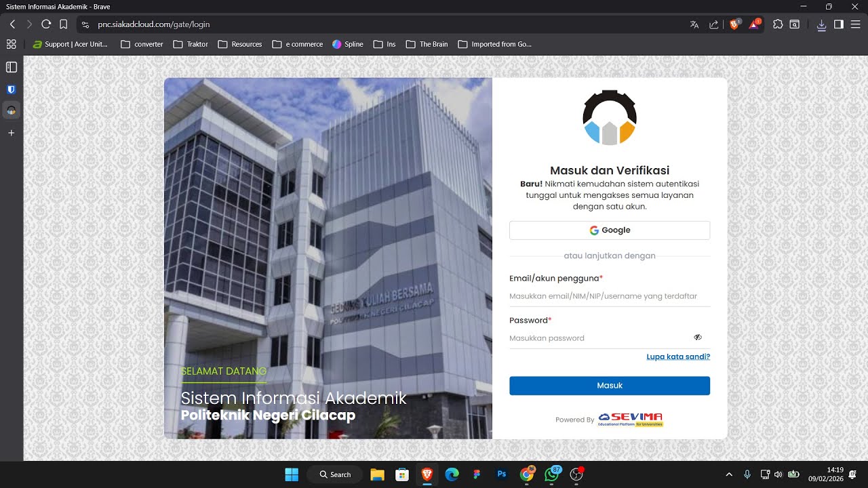The image size is (868, 488).
Task: Click the microphone icon in system tray
Action: click(x=747, y=474)
